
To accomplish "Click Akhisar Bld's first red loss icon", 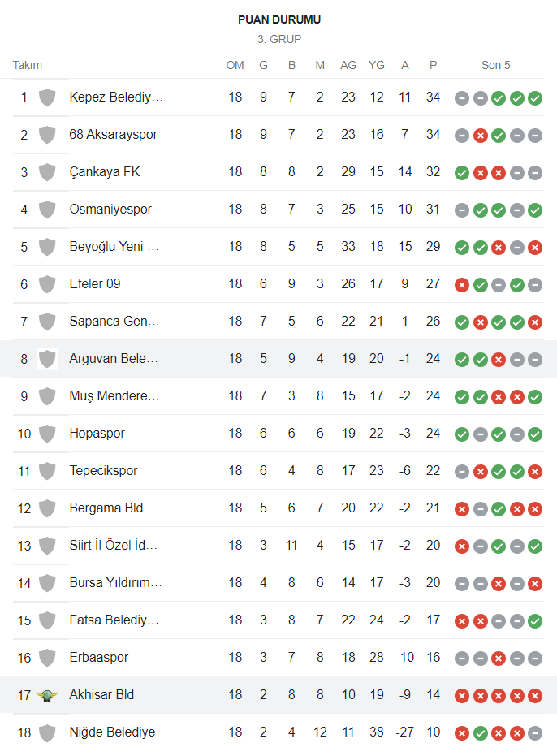I will coord(462,696).
